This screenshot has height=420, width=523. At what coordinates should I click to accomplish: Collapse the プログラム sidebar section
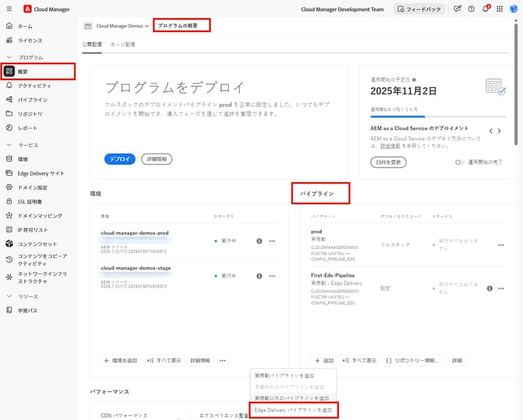(9, 57)
